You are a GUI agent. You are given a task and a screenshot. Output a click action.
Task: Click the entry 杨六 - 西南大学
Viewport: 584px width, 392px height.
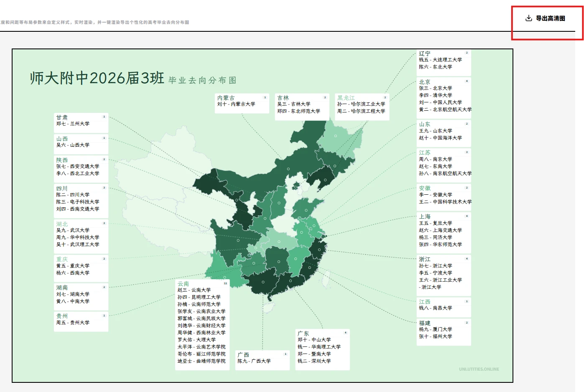73,273
